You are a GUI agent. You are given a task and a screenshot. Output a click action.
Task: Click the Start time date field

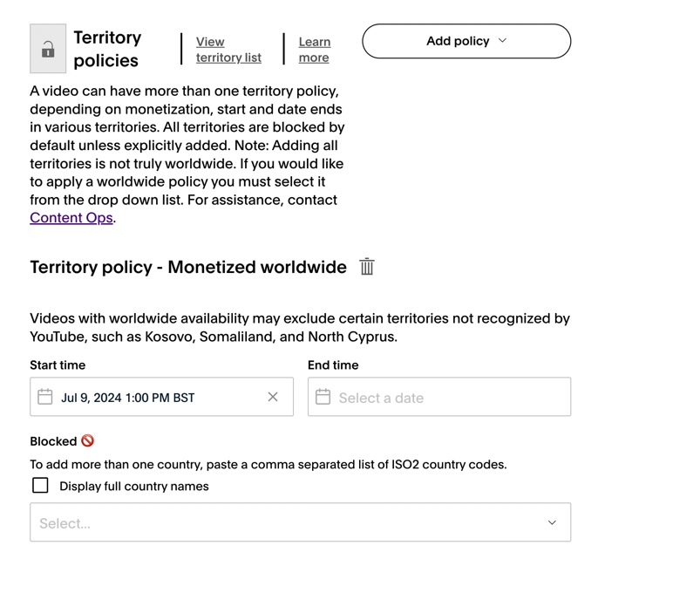point(161,397)
